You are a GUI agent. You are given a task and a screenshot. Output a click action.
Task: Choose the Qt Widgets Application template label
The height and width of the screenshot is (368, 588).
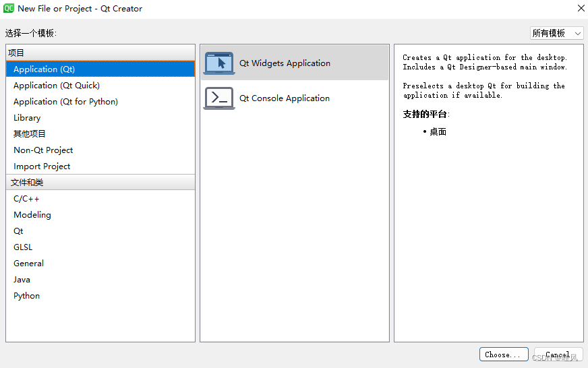tap(285, 63)
